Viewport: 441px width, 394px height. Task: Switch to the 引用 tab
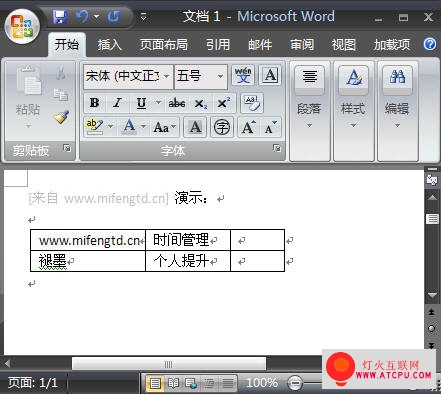218,44
